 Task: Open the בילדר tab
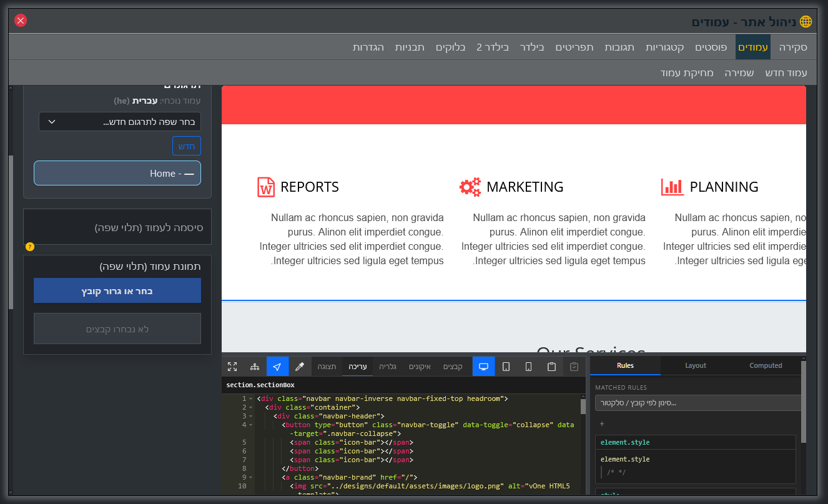coord(532,47)
